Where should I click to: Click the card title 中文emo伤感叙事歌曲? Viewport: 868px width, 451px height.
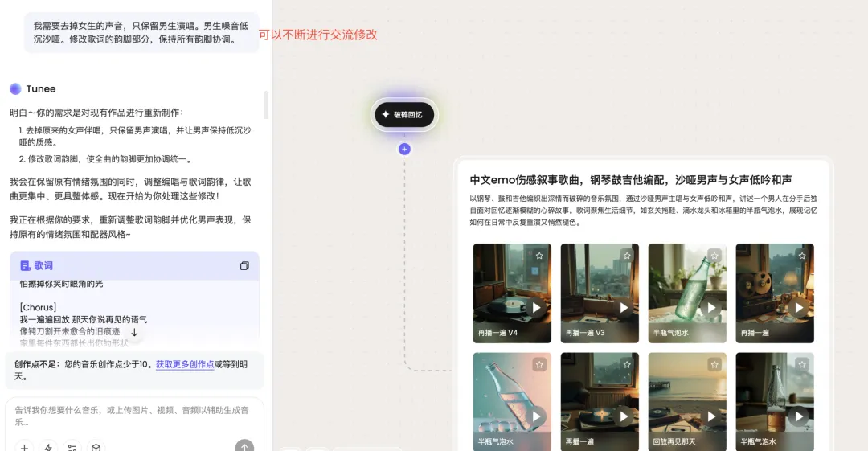(x=631, y=180)
